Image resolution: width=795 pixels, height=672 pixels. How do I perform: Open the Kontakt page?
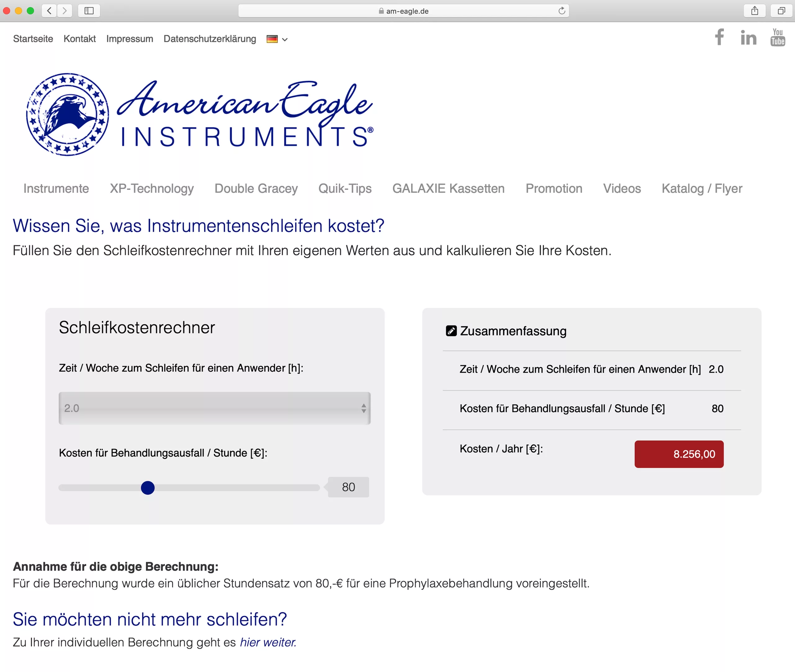(x=79, y=39)
